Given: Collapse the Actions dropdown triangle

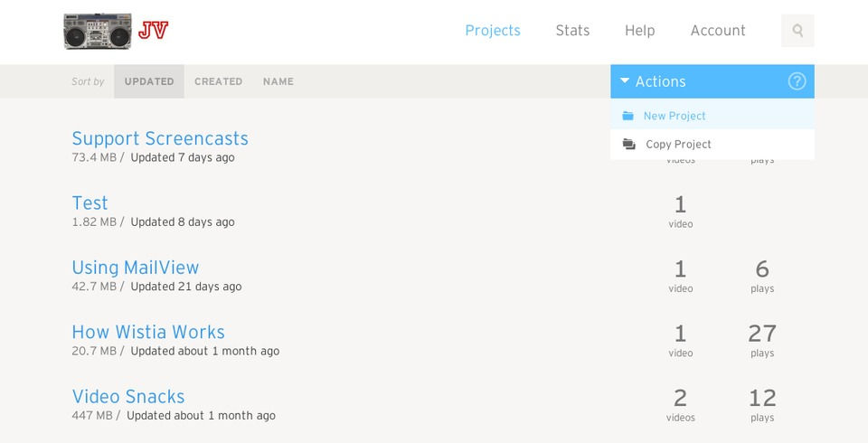Looking at the screenshot, I should point(625,81).
